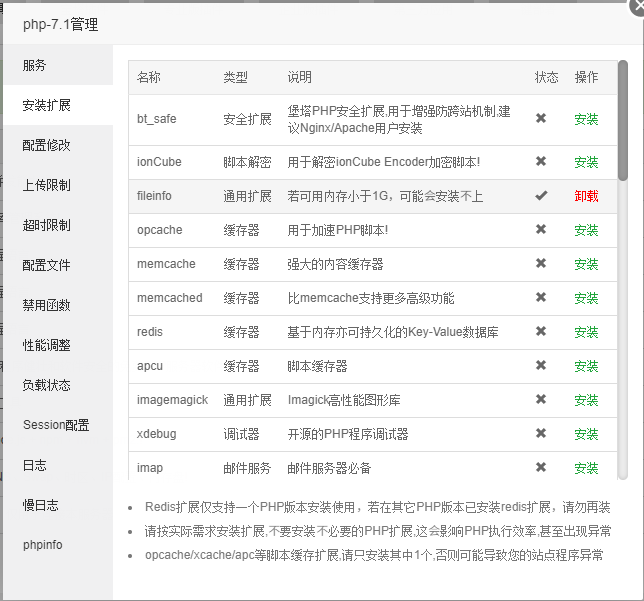Viewport: 644px width, 601px height.
Task: Install the redis extension
Action: click(x=586, y=332)
